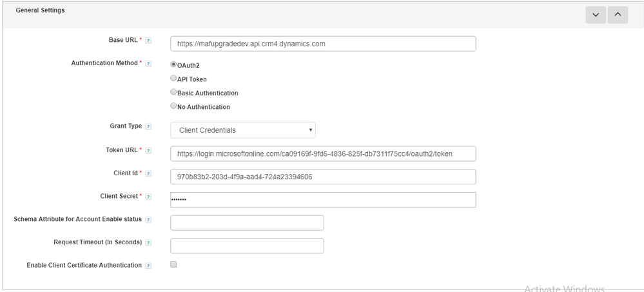Open help tooltip for Grant Type
Viewport: 644px width, 292px height.
coord(148,126)
